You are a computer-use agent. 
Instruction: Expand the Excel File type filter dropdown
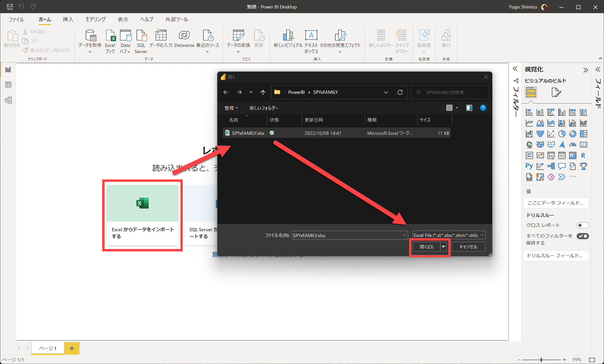coord(482,235)
